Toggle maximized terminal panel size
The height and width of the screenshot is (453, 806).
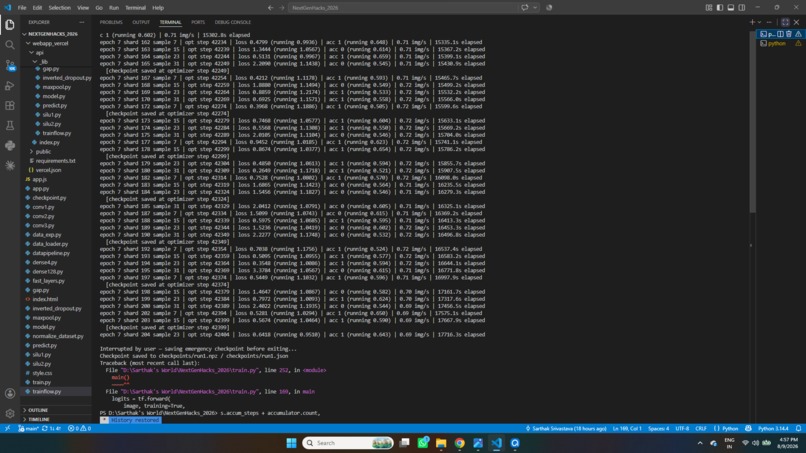785,22
